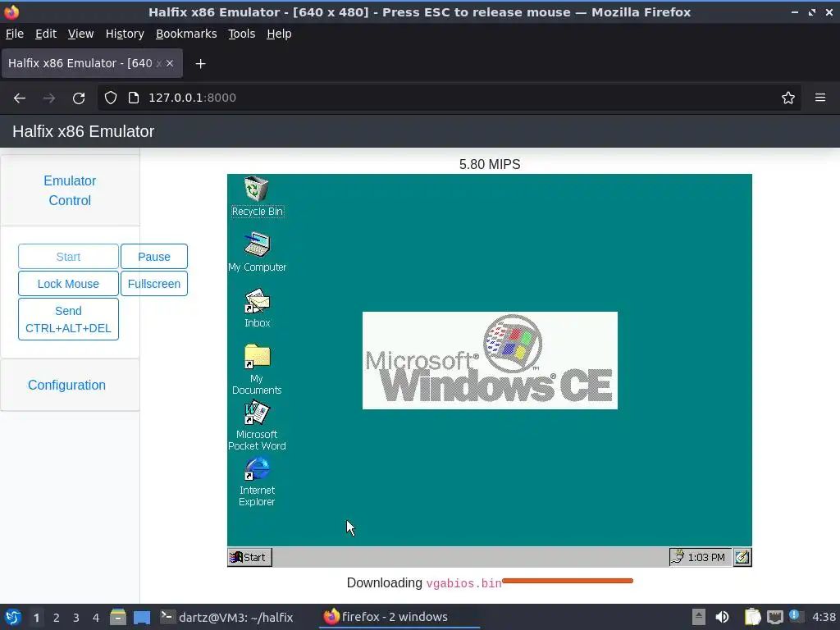The height and width of the screenshot is (630, 840).
Task: Click the input panel pencil icon
Action: pyautogui.click(x=742, y=557)
